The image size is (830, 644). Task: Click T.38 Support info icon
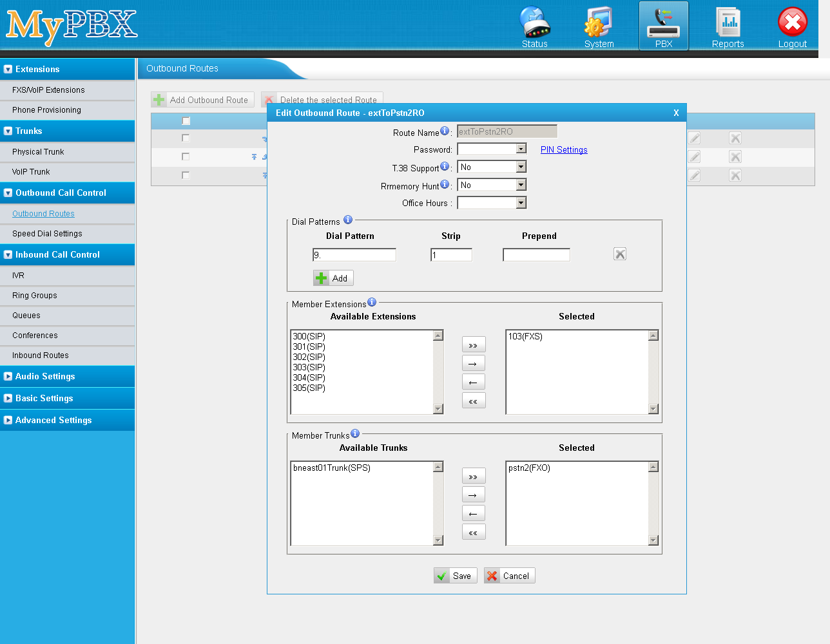pos(445,166)
